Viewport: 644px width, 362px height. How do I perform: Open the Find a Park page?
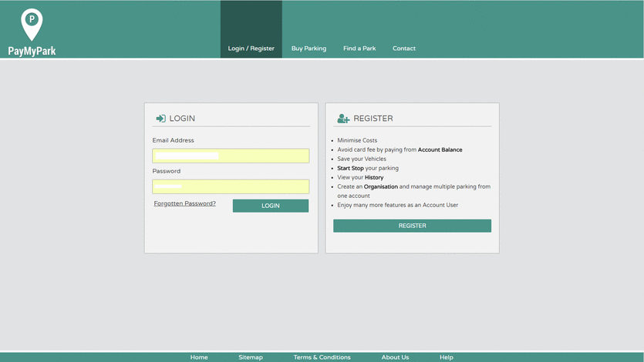[359, 49]
